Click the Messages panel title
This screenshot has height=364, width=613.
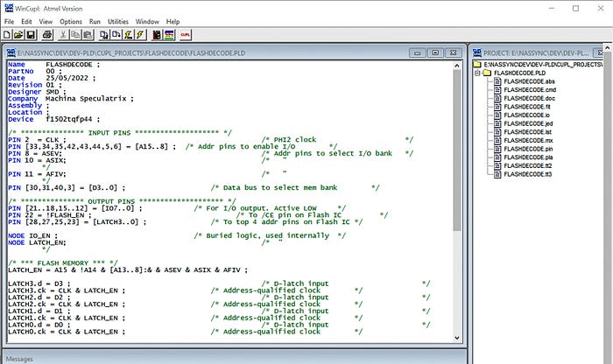19,359
